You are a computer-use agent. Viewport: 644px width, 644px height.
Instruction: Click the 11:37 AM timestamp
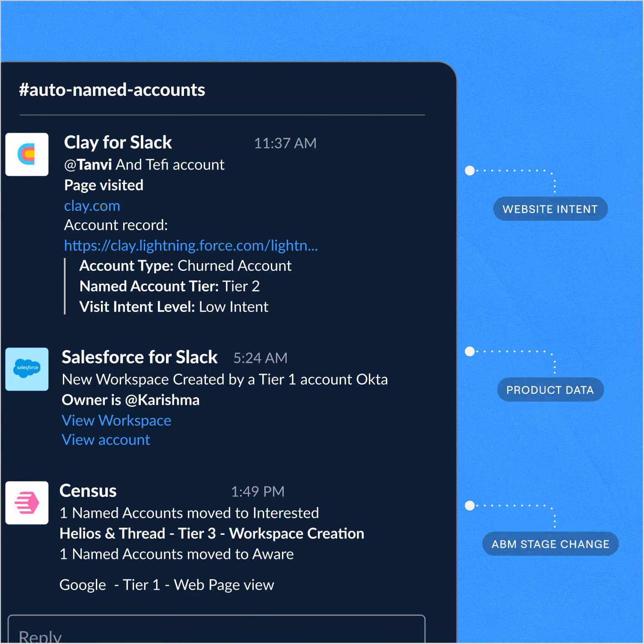tap(285, 143)
